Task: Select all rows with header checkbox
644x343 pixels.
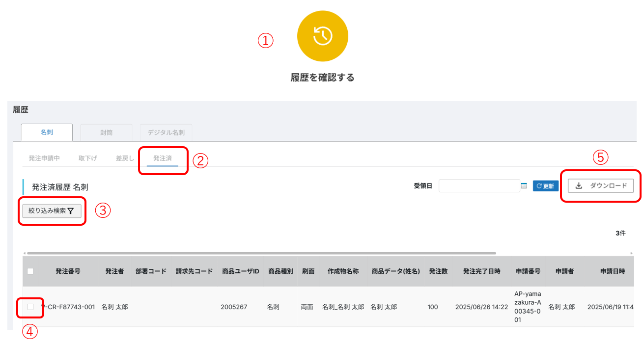Action: 30,271
